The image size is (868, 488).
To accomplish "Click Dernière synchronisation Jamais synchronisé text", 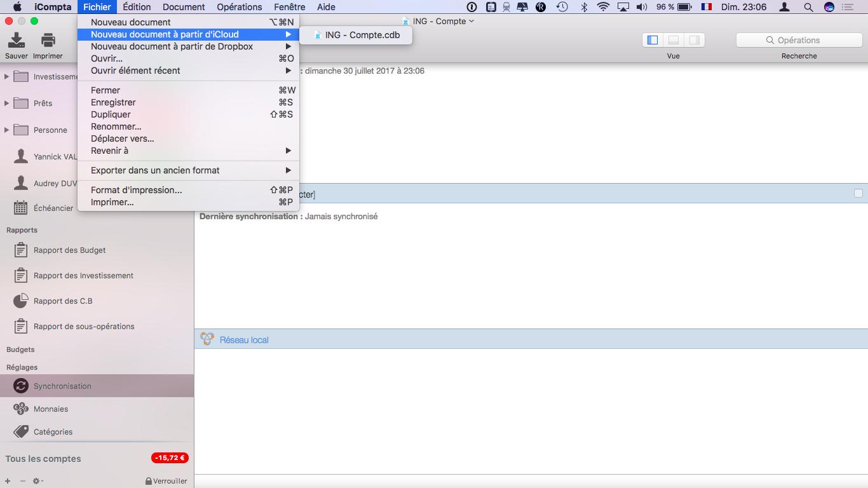I will (288, 217).
